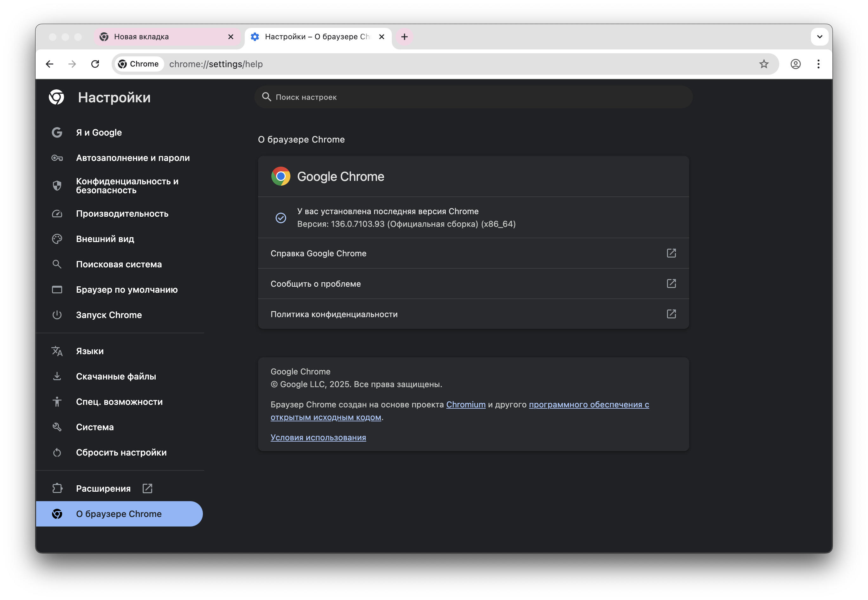Click the reset circular arrow icon
The height and width of the screenshot is (600, 868).
click(57, 453)
